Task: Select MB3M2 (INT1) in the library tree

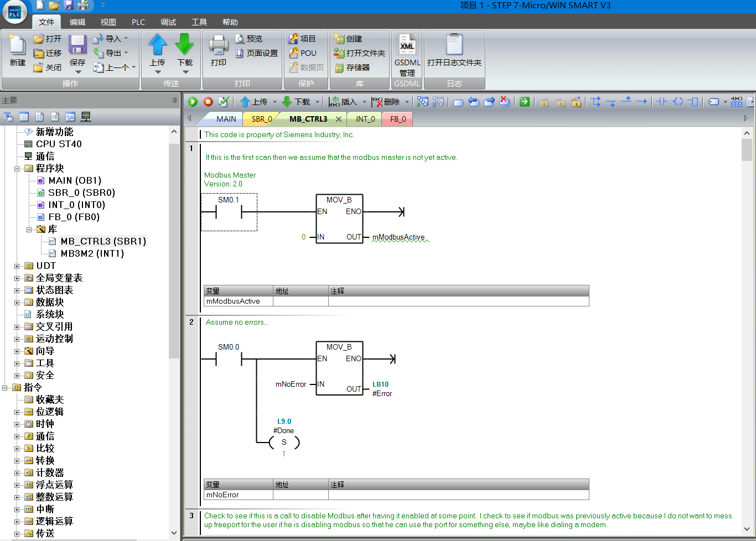Action: [92, 253]
